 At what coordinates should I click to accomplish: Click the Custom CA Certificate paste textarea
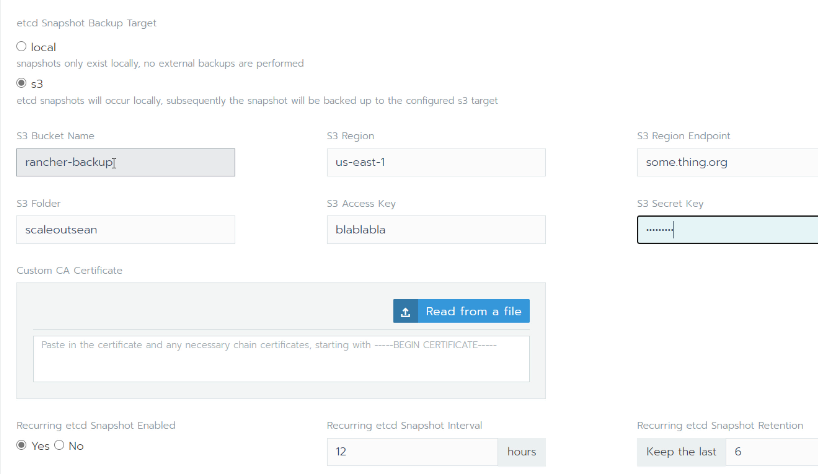[x=281, y=359]
